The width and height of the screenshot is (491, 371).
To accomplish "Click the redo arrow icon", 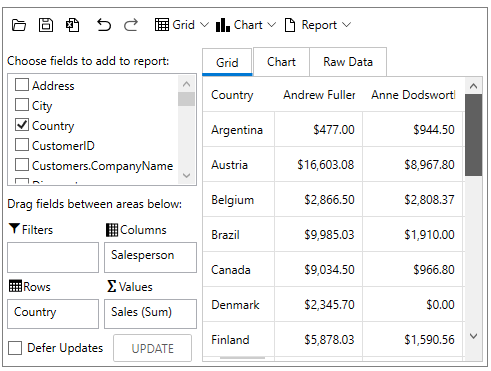I will tap(131, 25).
